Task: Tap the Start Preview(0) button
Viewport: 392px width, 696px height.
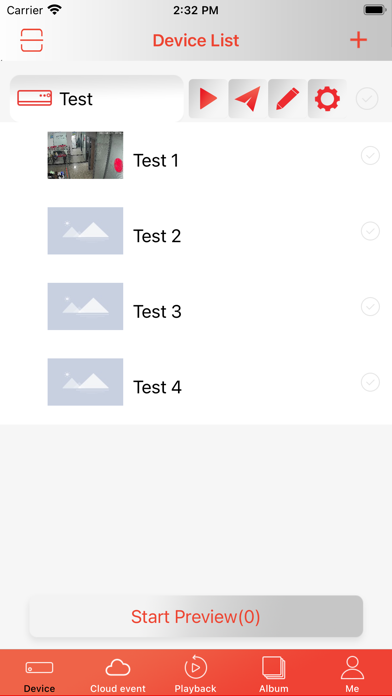Action: pyautogui.click(x=196, y=617)
